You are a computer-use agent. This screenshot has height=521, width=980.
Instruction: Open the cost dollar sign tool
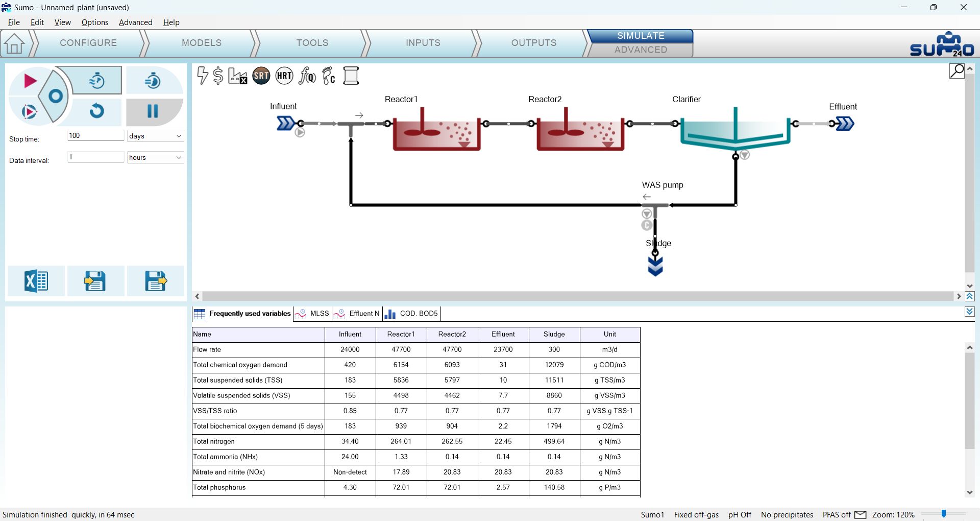pos(218,76)
